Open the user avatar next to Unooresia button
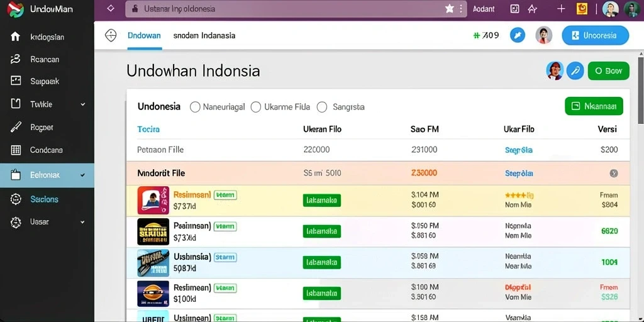Image resolution: width=644 pixels, height=322 pixels. [544, 35]
